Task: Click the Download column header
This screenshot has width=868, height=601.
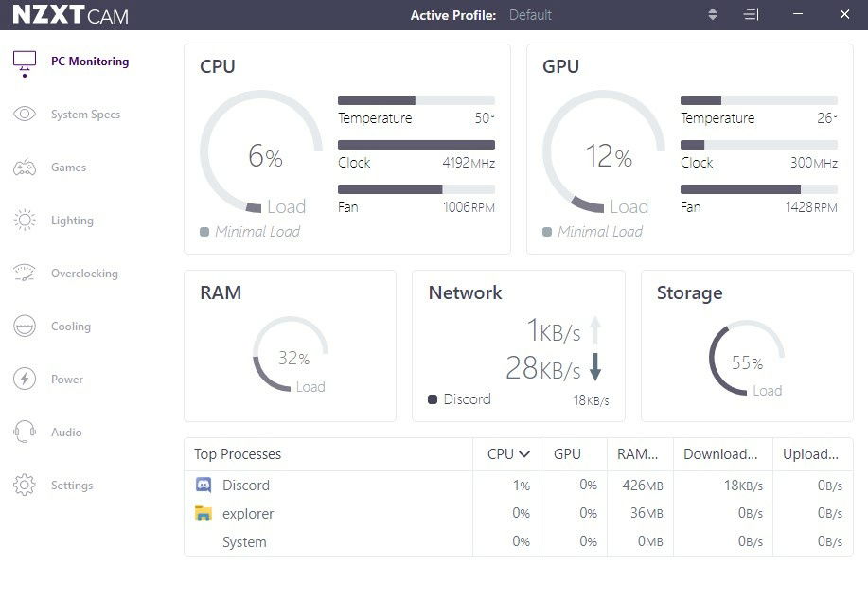Action: (x=720, y=454)
